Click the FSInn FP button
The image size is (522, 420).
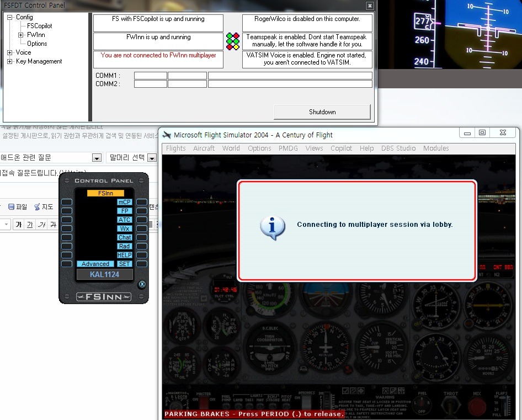pyautogui.click(x=125, y=211)
